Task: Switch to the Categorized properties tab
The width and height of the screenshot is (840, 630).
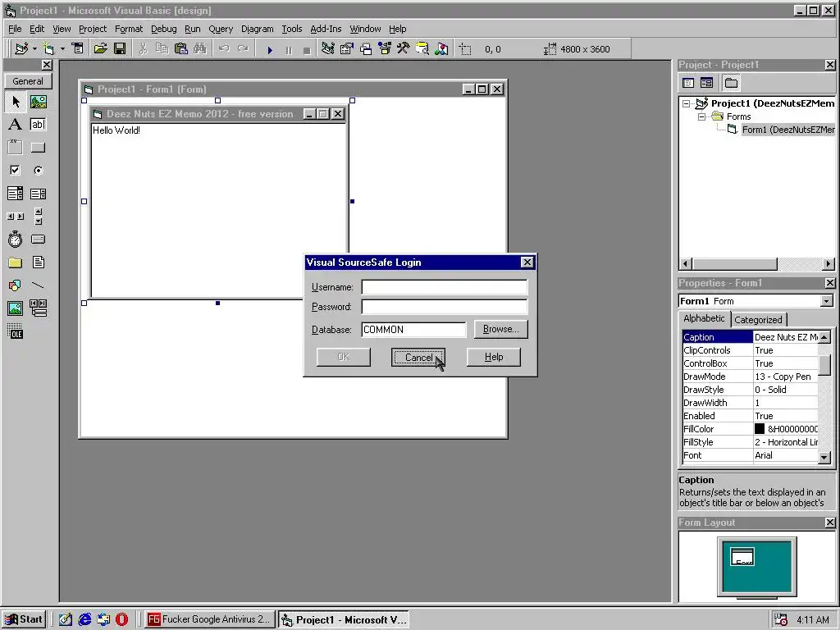Action: click(x=758, y=320)
